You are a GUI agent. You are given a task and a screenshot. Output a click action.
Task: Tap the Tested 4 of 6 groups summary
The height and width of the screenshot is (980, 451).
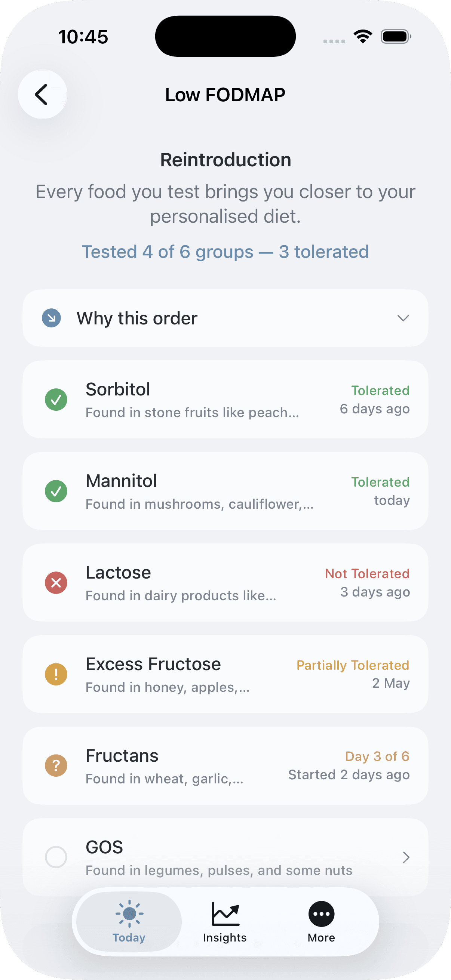pyautogui.click(x=225, y=252)
